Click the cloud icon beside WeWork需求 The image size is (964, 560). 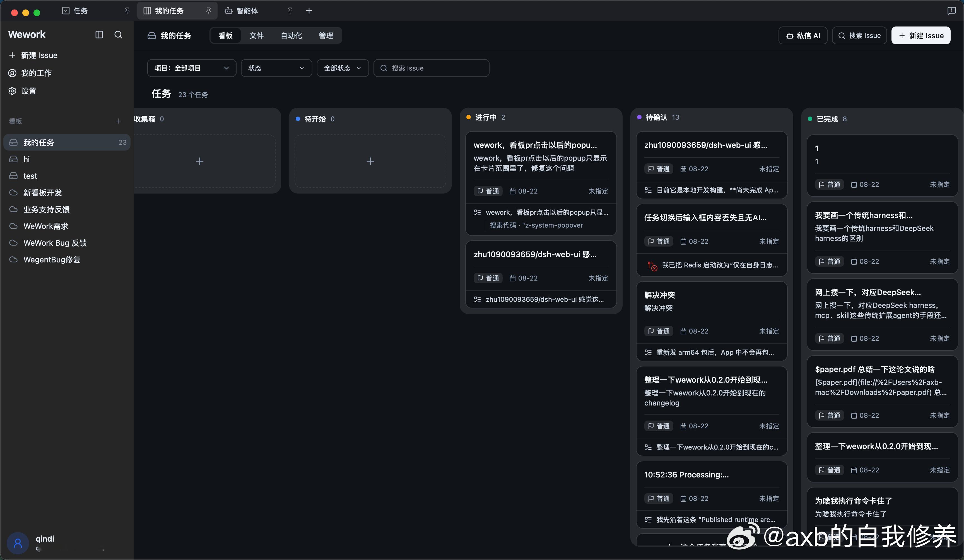tap(13, 226)
